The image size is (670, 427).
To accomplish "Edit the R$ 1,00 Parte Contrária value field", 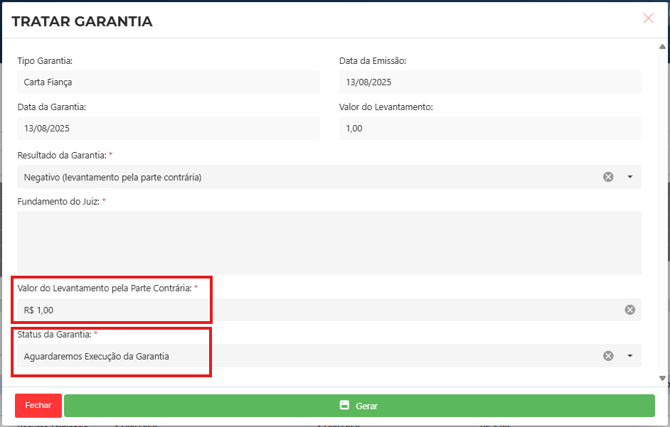I will point(300,310).
